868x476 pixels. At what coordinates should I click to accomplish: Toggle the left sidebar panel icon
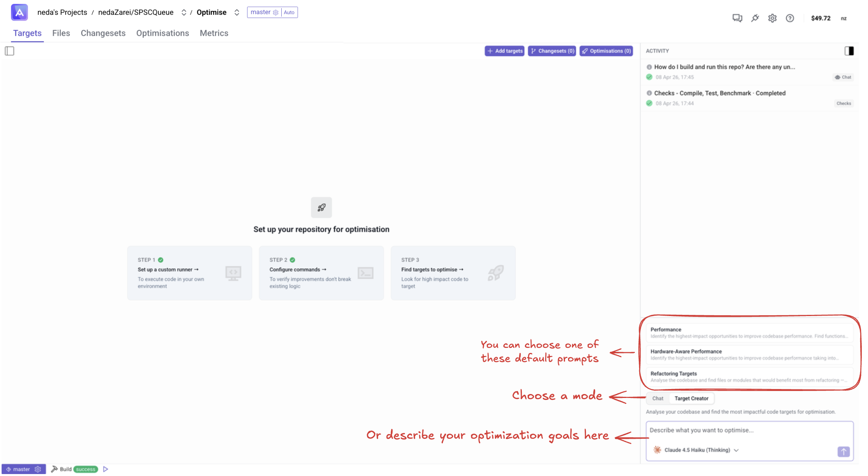[x=10, y=51]
